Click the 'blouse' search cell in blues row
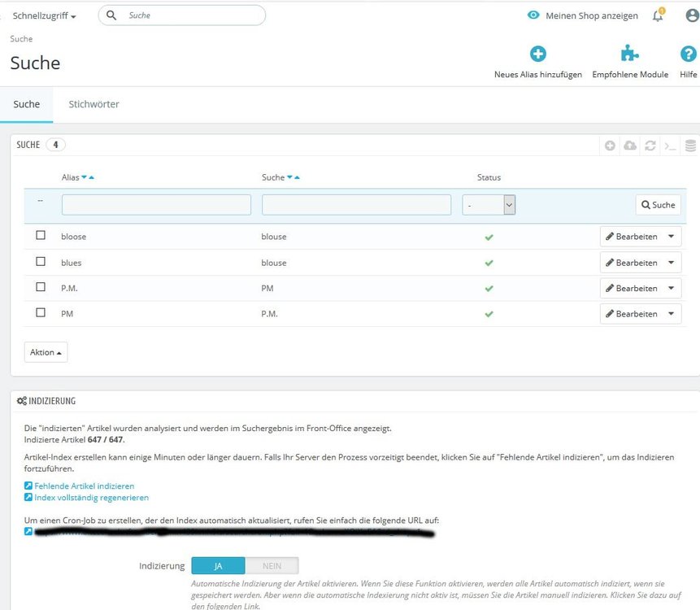Image resolution: width=700 pixels, height=610 pixels. [x=274, y=263]
